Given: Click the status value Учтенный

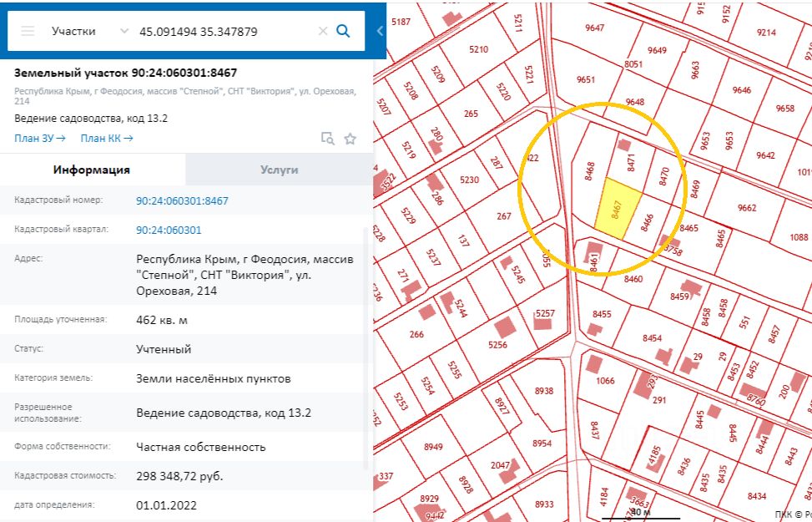Looking at the screenshot, I should tap(164, 349).
